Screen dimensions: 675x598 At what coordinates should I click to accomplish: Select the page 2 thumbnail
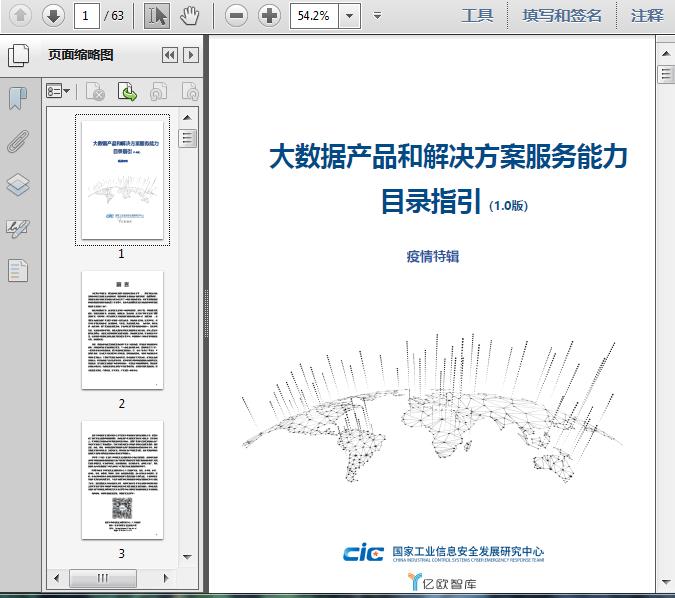pyautogui.click(x=122, y=330)
